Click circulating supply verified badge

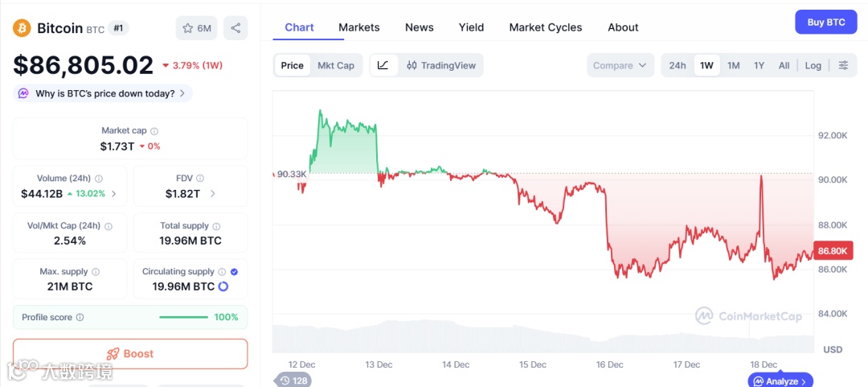click(234, 272)
